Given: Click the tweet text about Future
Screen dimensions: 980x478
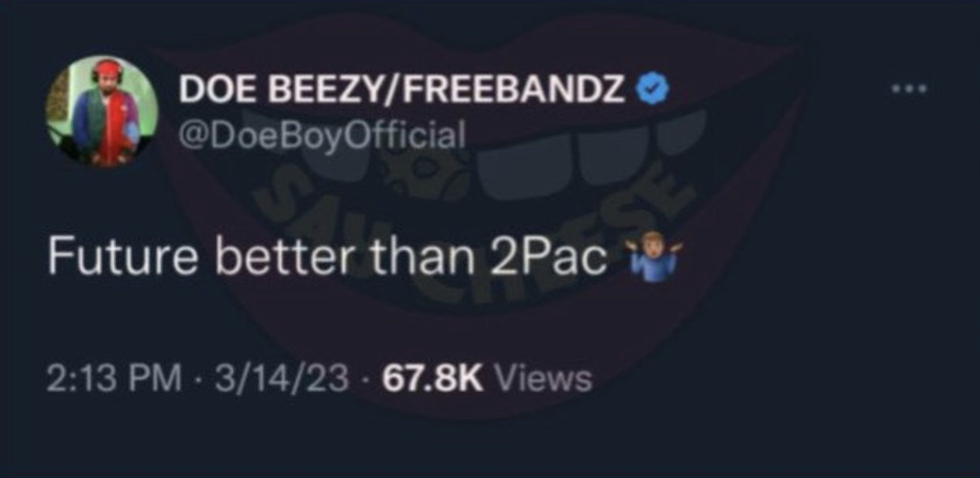Looking at the screenshot, I should click(362, 260).
